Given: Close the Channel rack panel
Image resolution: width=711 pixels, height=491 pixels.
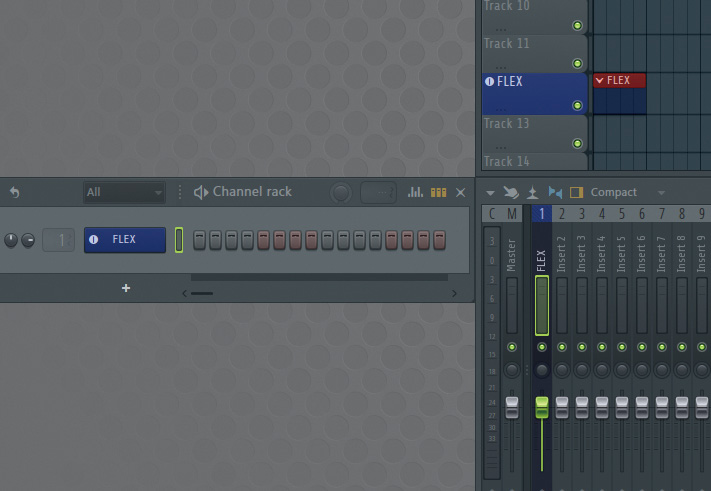Looking at the screenshot, I should coord(461,193).
